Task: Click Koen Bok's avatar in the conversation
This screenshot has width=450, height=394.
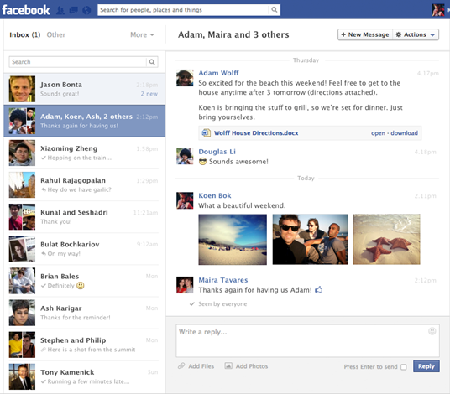Action: [x=185, y=200]
